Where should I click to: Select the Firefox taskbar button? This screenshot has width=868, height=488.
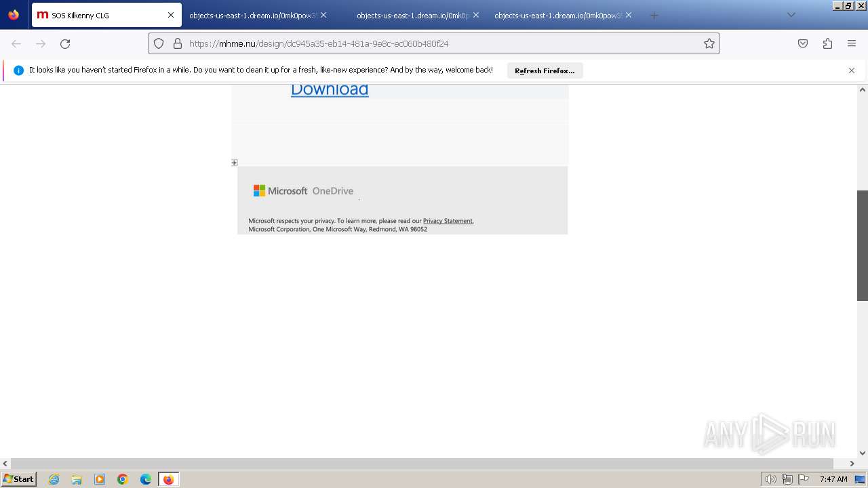(x=168, y=479)
